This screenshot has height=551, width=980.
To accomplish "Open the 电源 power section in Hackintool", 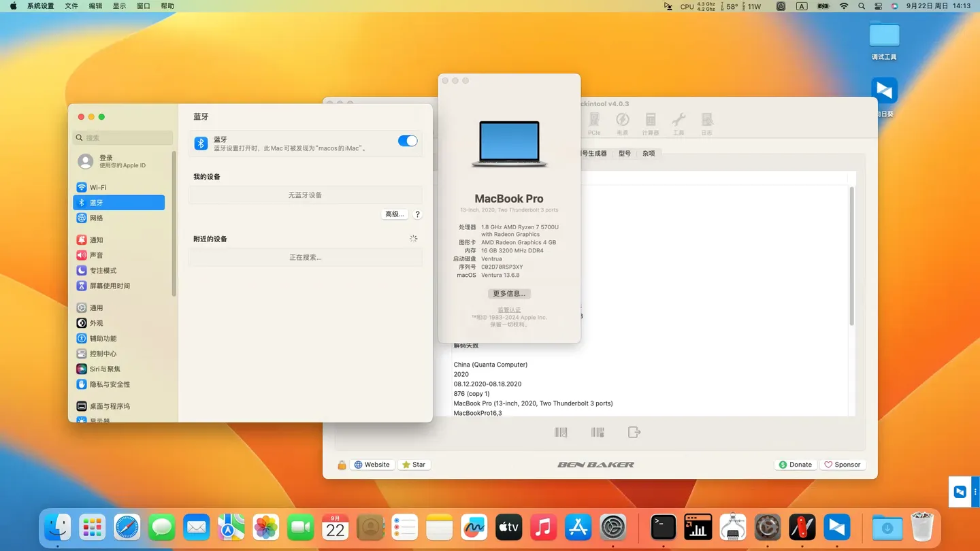I will point(623,122).
